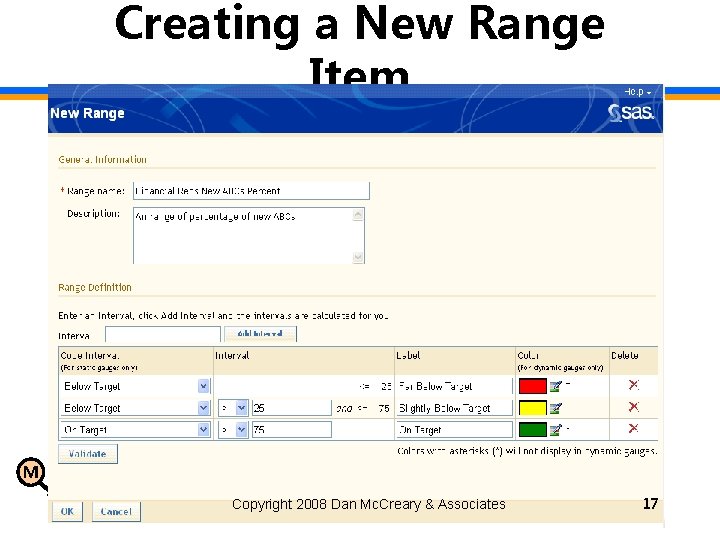Image resolution: width=720 pixels, height=540 pixels.
Task: Click the Range name input field
Action: click(251, 191)
